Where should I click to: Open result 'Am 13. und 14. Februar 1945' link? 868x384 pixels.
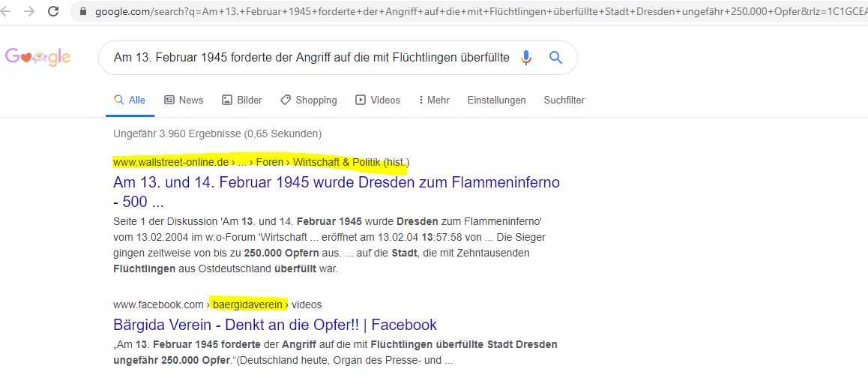tap(337, 192)
